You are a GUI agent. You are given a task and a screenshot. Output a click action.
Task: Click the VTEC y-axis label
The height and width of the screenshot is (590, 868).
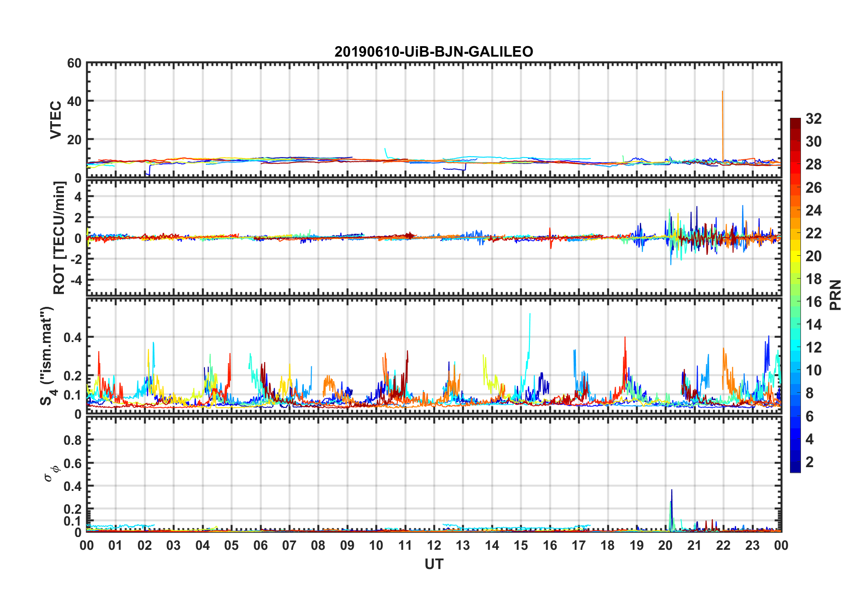coord(56,120)
